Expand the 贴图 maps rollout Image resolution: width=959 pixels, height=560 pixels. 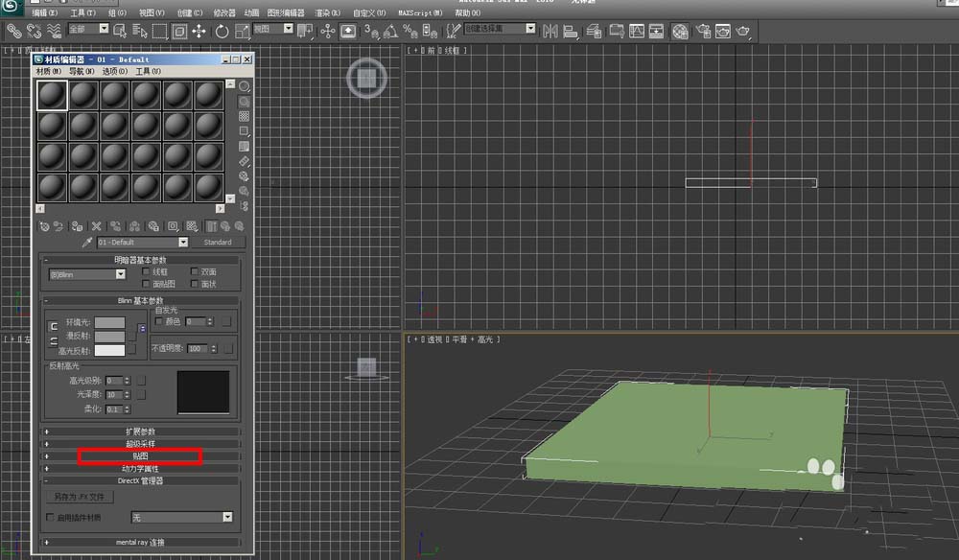[x=140, y=456]
